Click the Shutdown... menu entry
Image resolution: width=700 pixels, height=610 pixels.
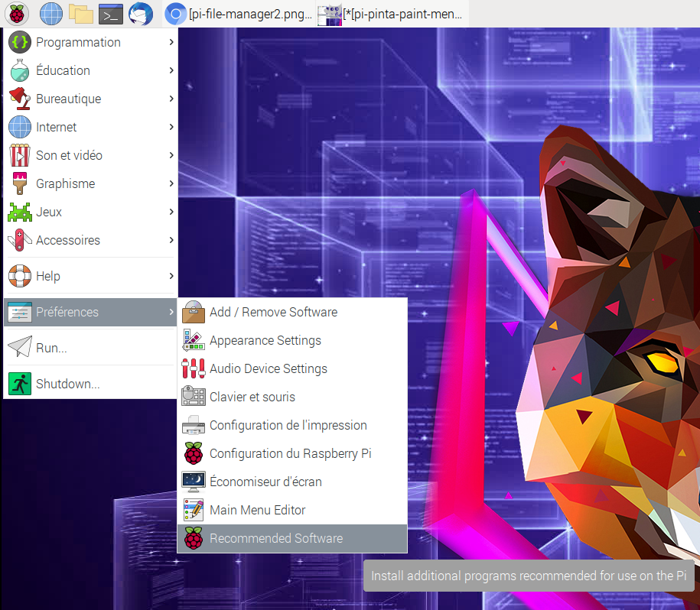[67, 384]
